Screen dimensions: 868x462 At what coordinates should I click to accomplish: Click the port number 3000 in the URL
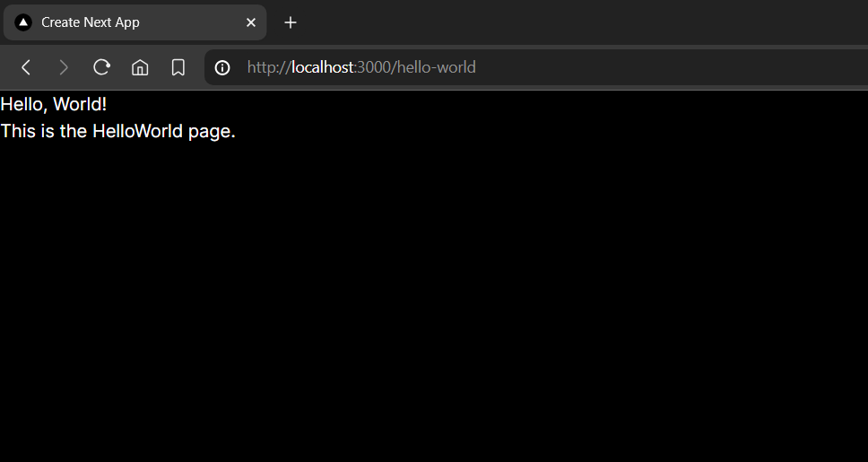[373, 67]
